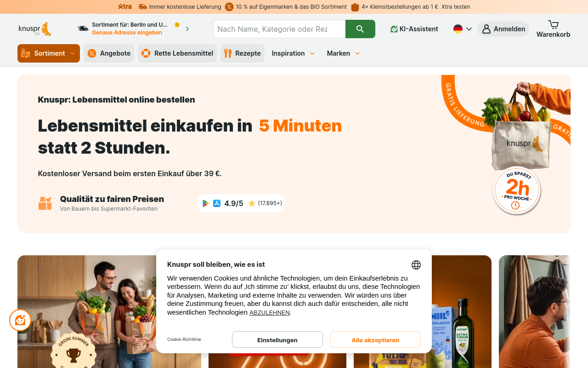588x368 pixels.
Task: Click 'Von Bauern bis Supermarkt-Favoriten' text
Action: coord(108,209)
